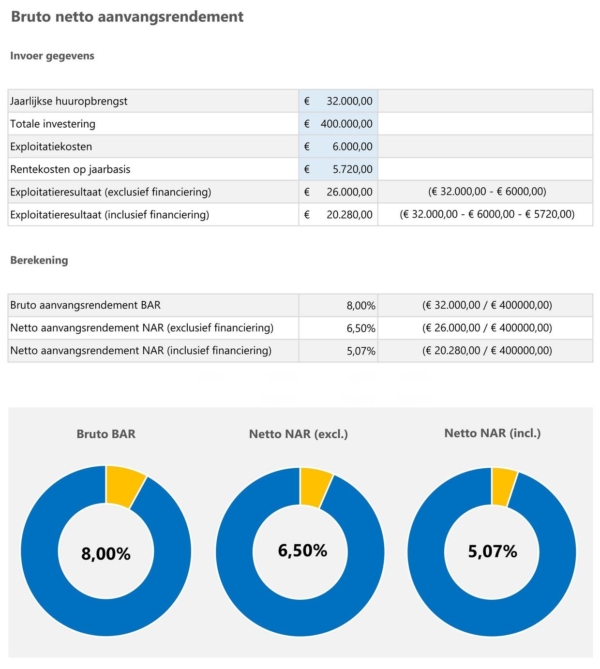Click the 6,50% NAR result cell in table
This screenshot has height=669, width=600.
338,328
